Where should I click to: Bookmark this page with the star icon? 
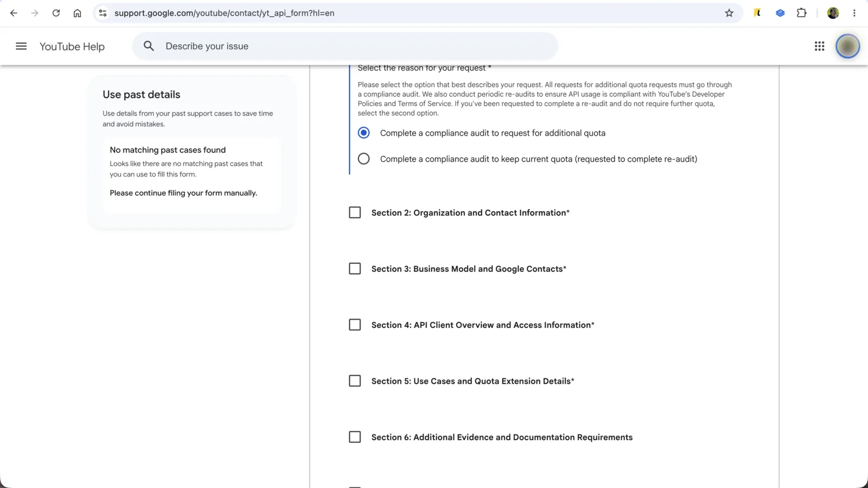(729, 13)
